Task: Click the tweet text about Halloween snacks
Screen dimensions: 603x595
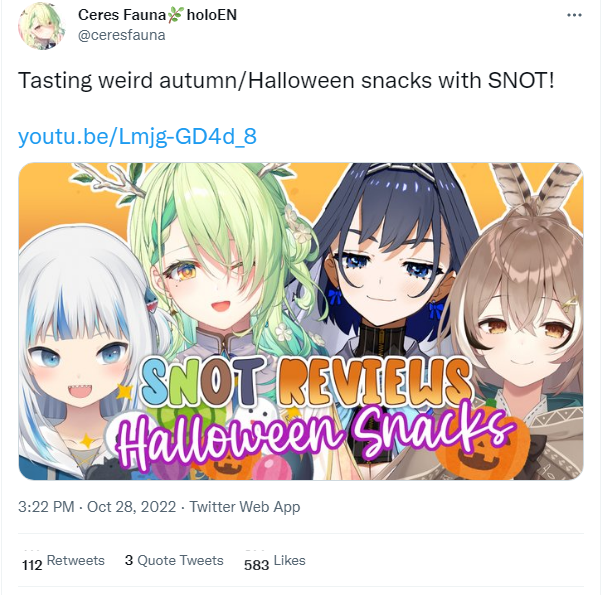Action: pyautogui.click(x=286, y=81)
